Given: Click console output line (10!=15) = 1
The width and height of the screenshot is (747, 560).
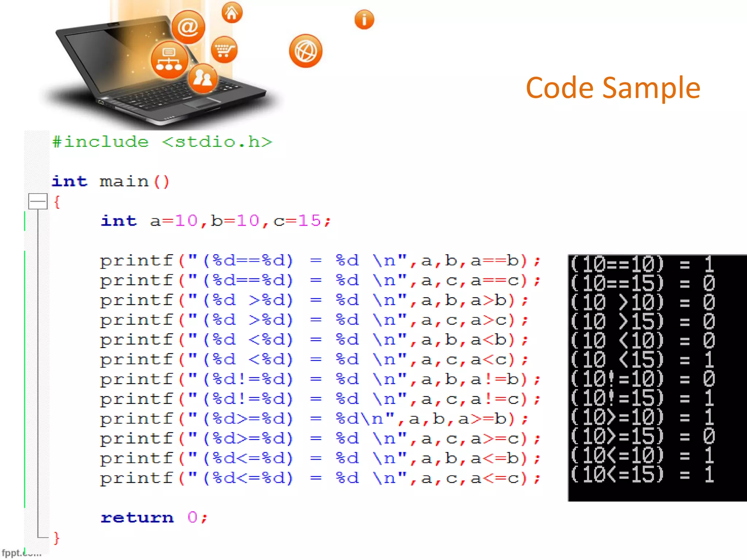Looking at the screenshot, I should coord(642,398).
